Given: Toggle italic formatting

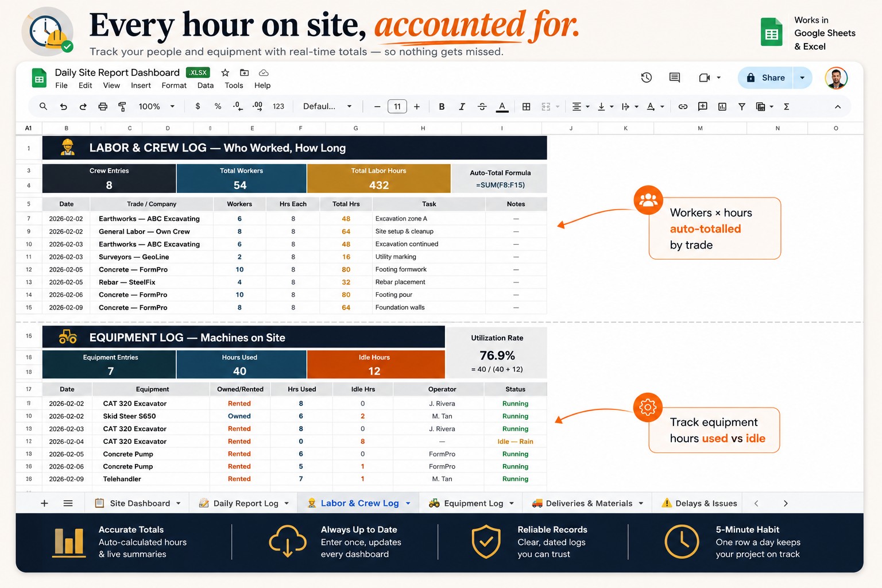Looking at the screenshot, I should click(462, 106).
